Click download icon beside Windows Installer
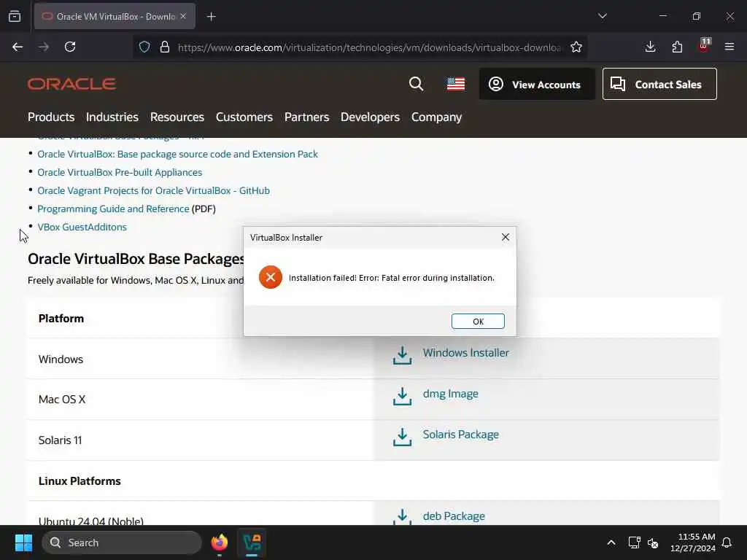 click(402, 355)
